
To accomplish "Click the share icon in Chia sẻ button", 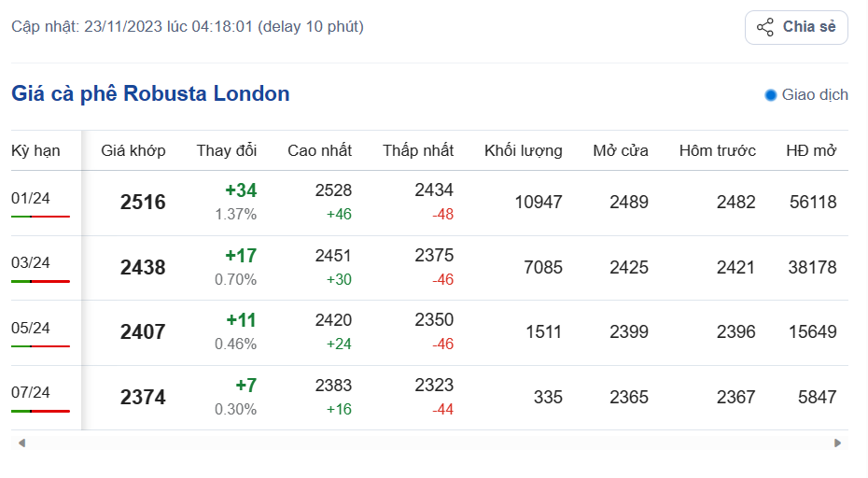I will pos(765,27).
